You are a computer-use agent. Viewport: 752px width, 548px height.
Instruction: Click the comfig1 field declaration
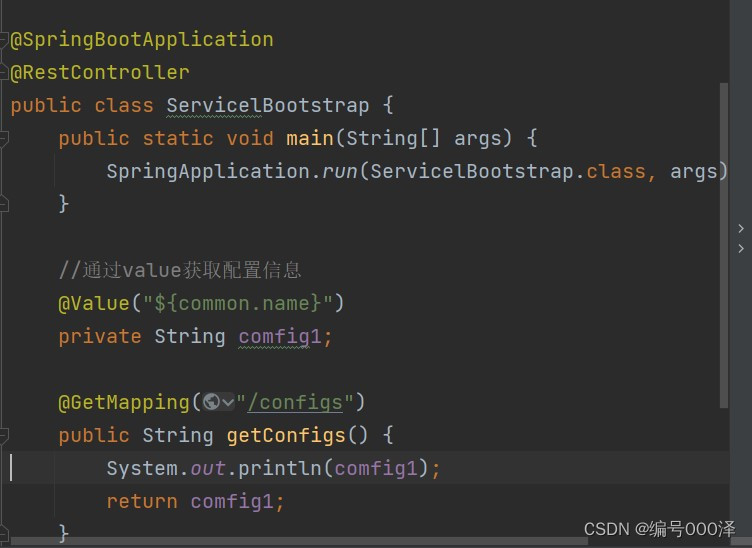(x=280, y=337)
